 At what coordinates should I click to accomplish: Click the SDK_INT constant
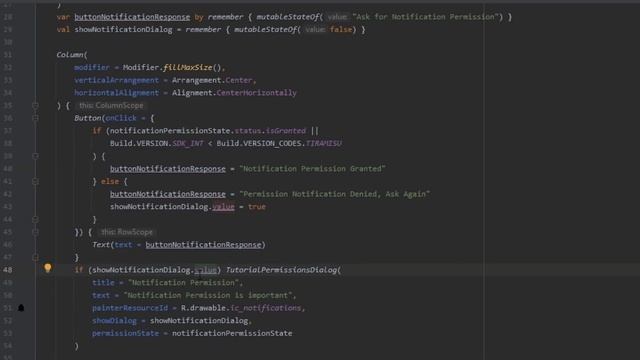(188, 143)
